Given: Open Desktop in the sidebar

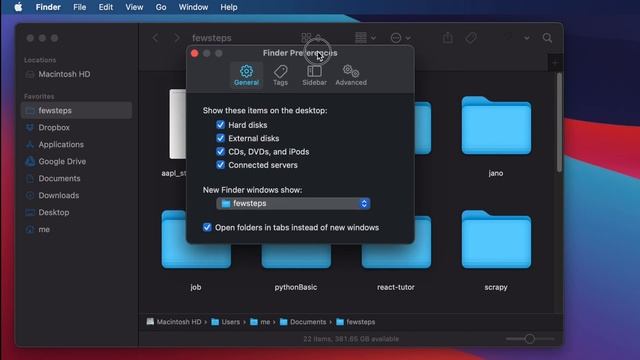Looking at the screenshot, I should click(76, 212).
